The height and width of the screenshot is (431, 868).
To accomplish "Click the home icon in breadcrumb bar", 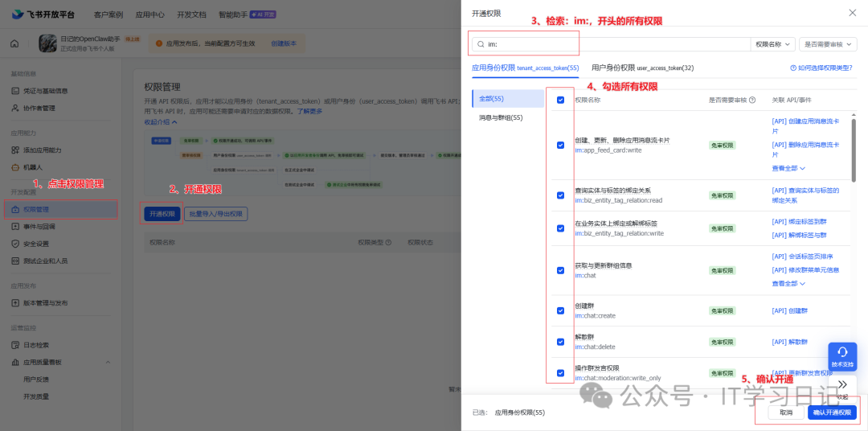I will 14,43.
